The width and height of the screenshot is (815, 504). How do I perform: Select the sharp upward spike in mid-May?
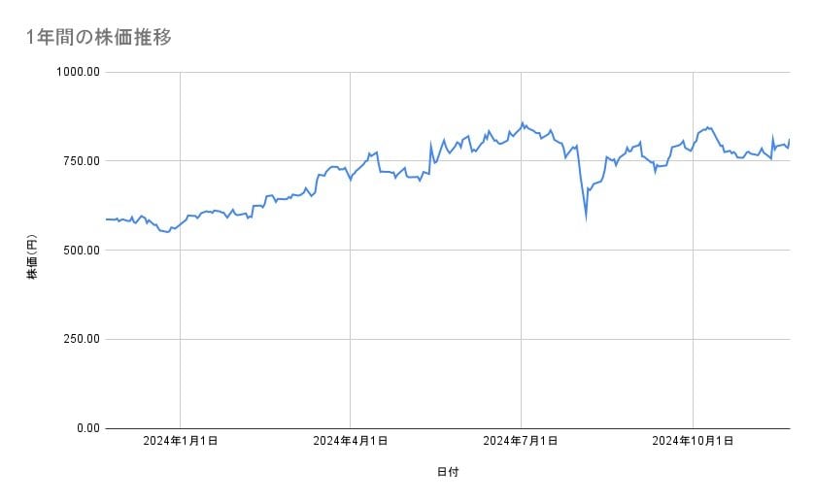(430, 146)
